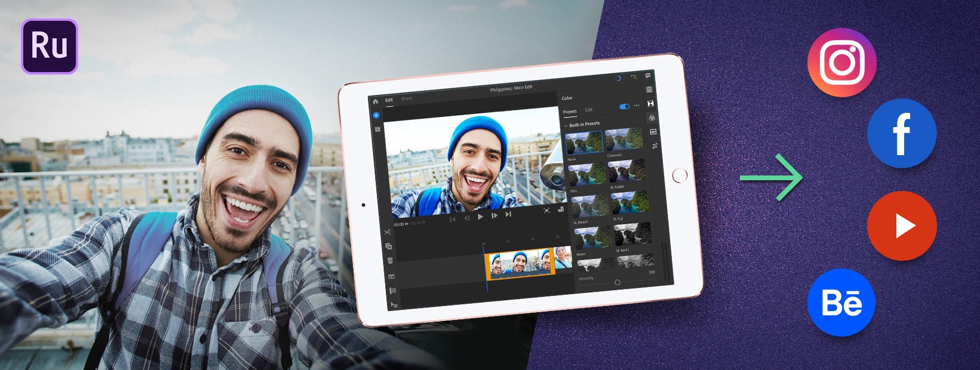The height and width of the screenshot is (370, 980).
Task: Click the 00:00 timecode display
Action: [399, 224]
